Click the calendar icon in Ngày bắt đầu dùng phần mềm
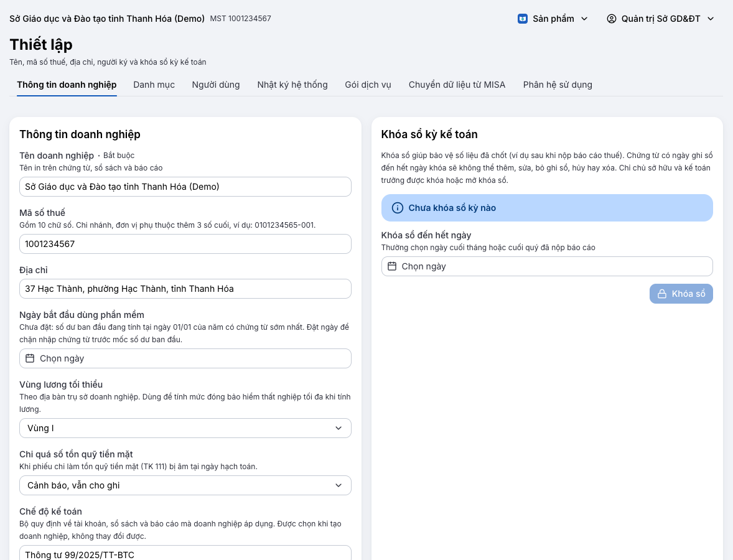This screenshot has width=733, height=560. tap(30, 358)
